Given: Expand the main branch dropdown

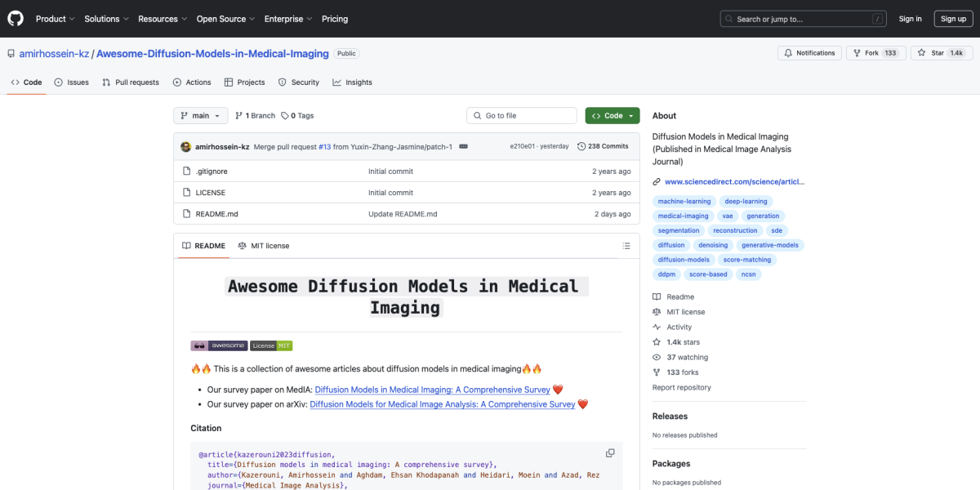Looking at the screenshot, I should [200, 116].
